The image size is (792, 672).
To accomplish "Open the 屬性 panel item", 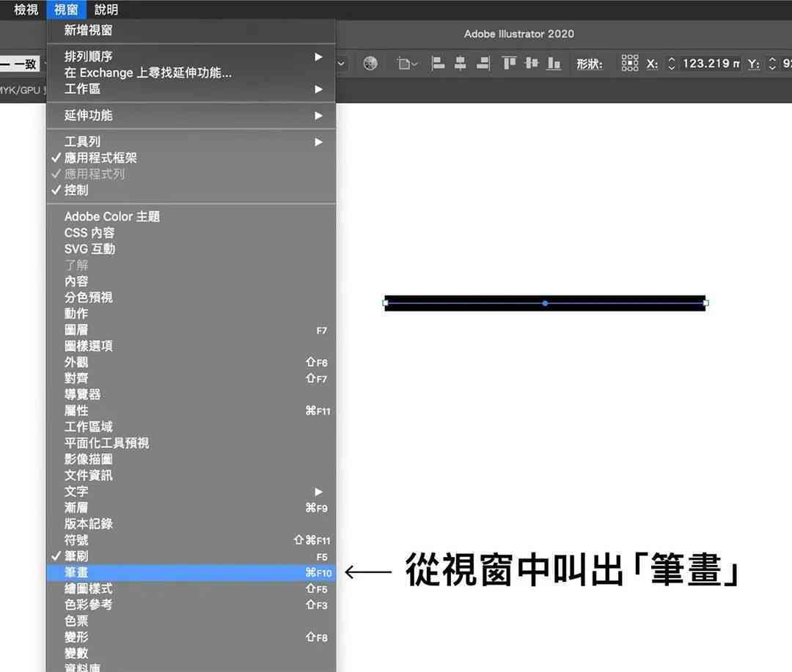I will point(191,411).
